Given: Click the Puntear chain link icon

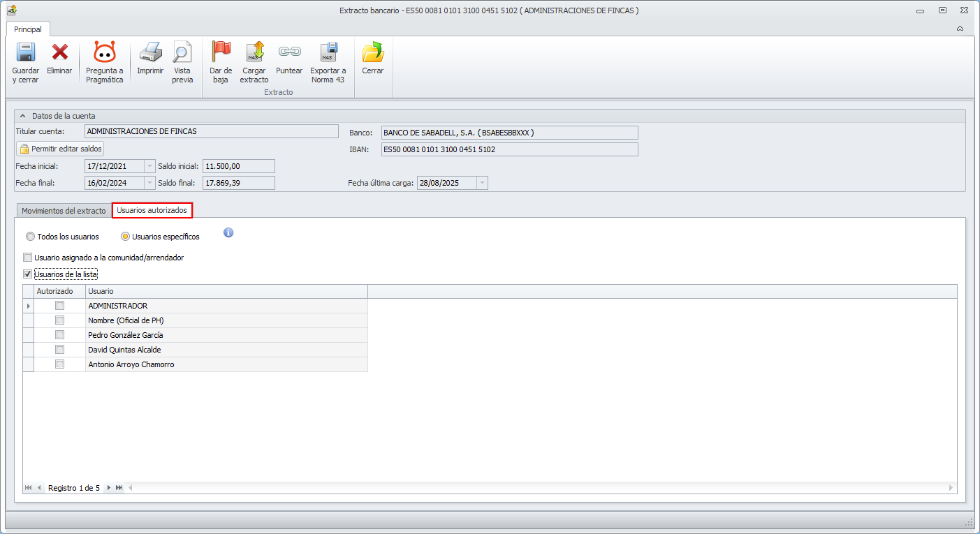Looking at the screenshot, I should 289,52.
